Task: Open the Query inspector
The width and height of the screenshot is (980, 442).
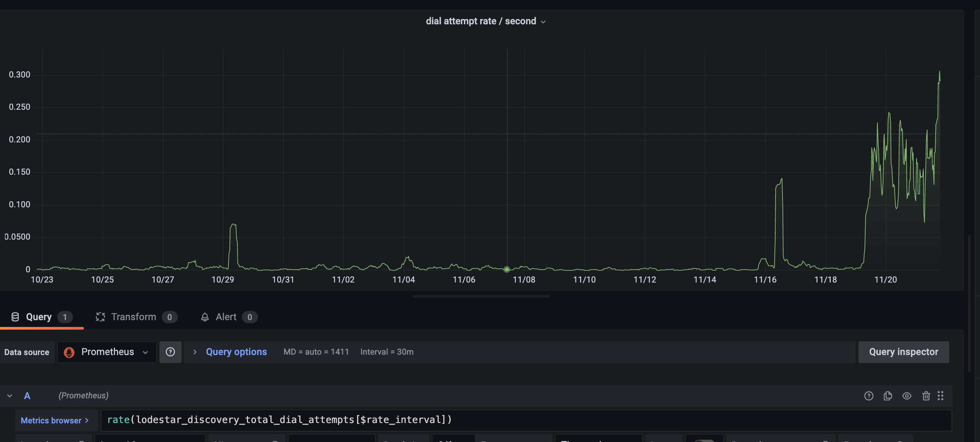Action: coord(904,352)
